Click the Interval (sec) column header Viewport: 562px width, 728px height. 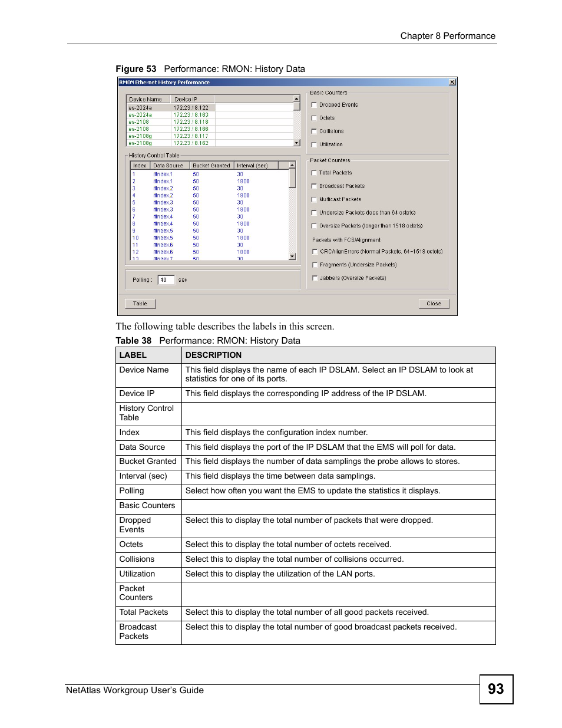coord(256,166)
